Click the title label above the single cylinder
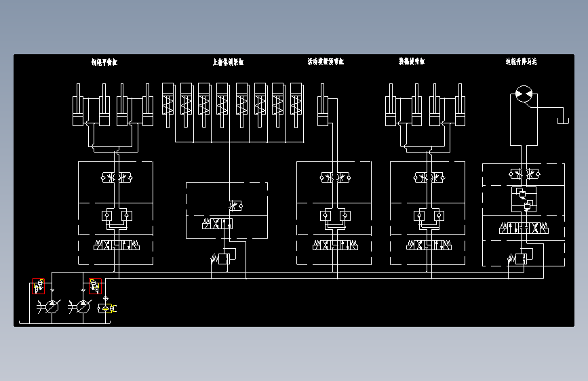The image size is (588, 381). pos(326,62)
